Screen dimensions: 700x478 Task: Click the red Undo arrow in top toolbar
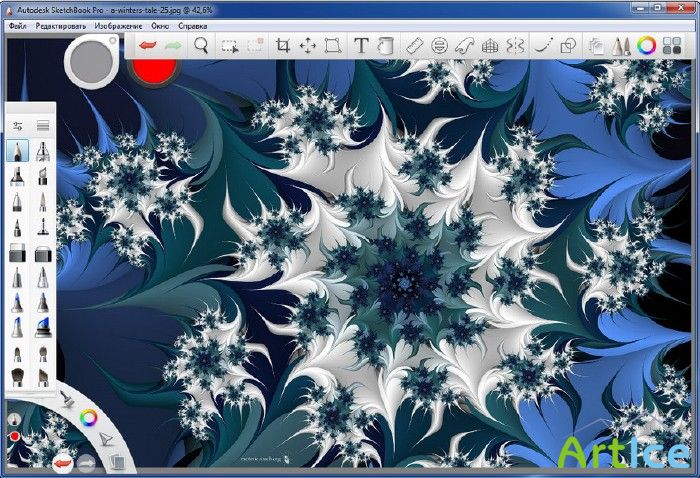(148, 46)
